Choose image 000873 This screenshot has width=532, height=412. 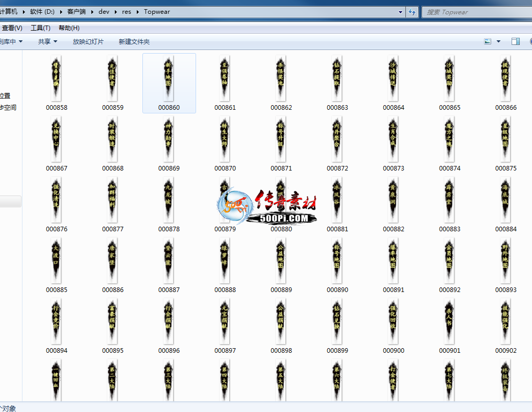click(393, 139)
